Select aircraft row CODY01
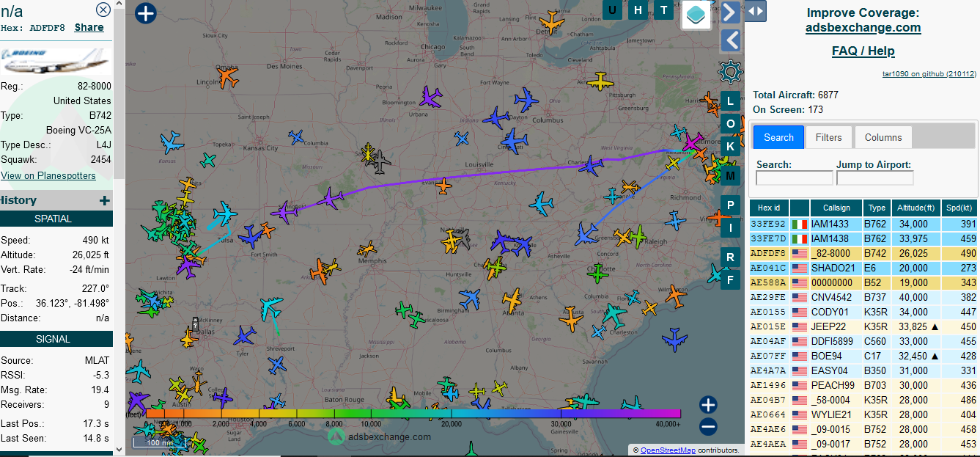 [x=864, y=312]
